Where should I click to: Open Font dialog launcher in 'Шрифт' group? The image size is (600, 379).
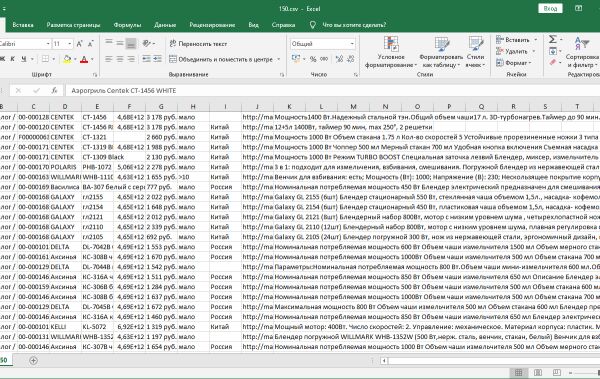tap(95, 75)
